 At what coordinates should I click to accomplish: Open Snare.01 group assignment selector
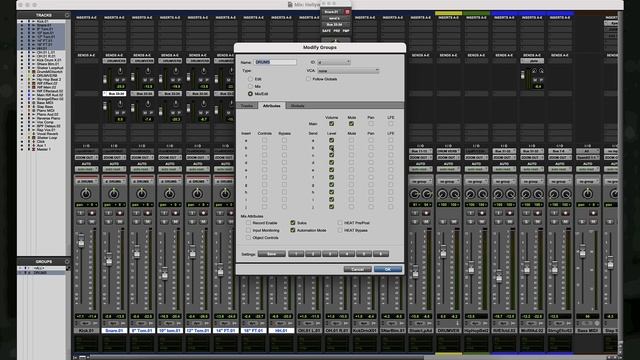tap(114, 181)
